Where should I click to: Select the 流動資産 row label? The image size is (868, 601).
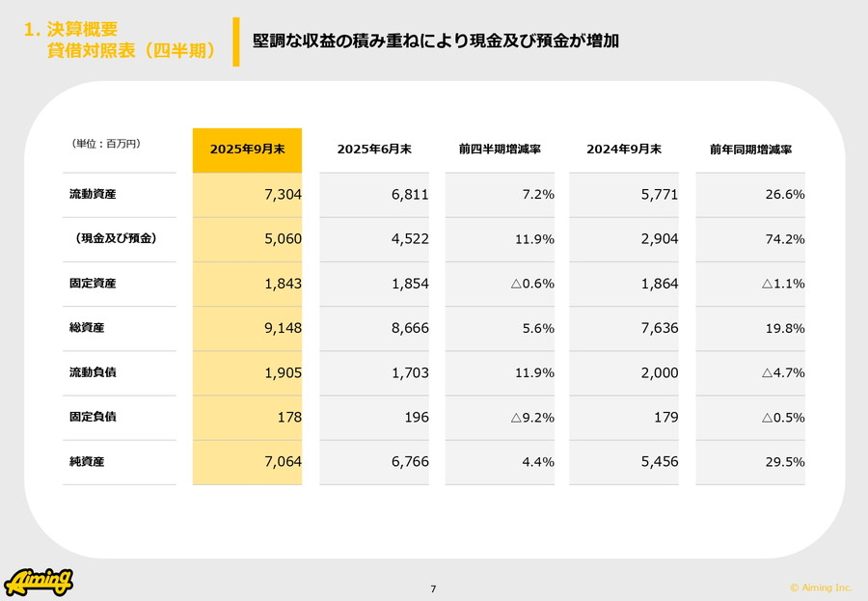(93, 194)
